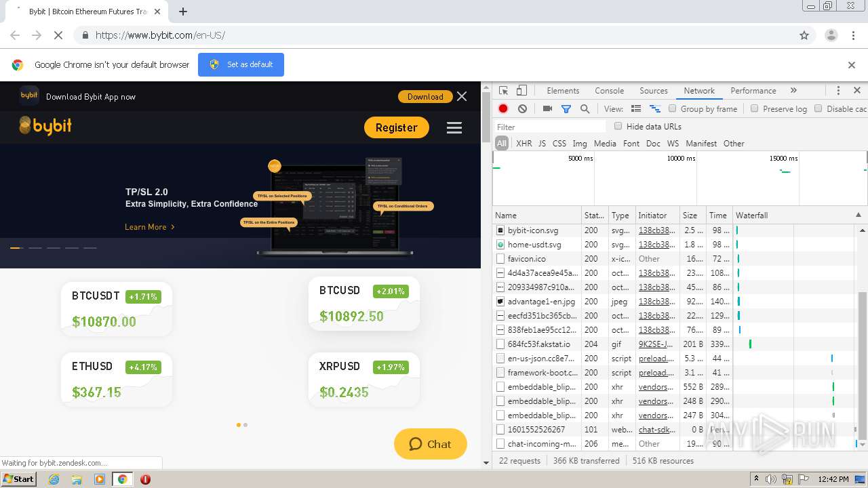
Task: Click the capture screenshots camera icon
Action: [547, 108]
